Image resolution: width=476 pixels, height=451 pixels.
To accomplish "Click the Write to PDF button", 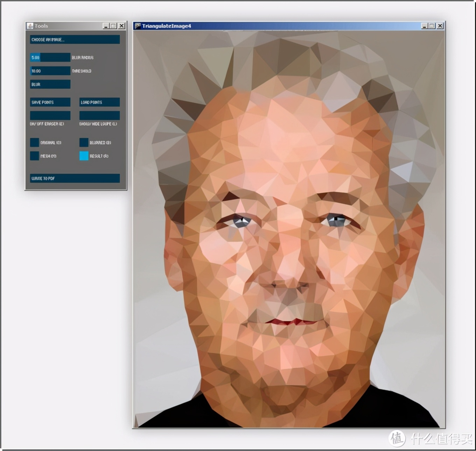I will point(75,178).
